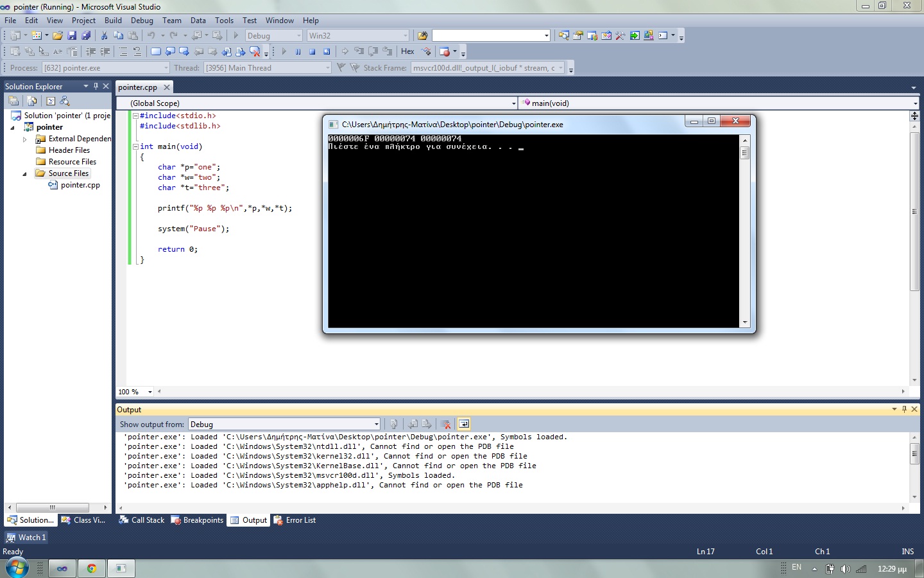Toggle Hex display button

[408, 51]
